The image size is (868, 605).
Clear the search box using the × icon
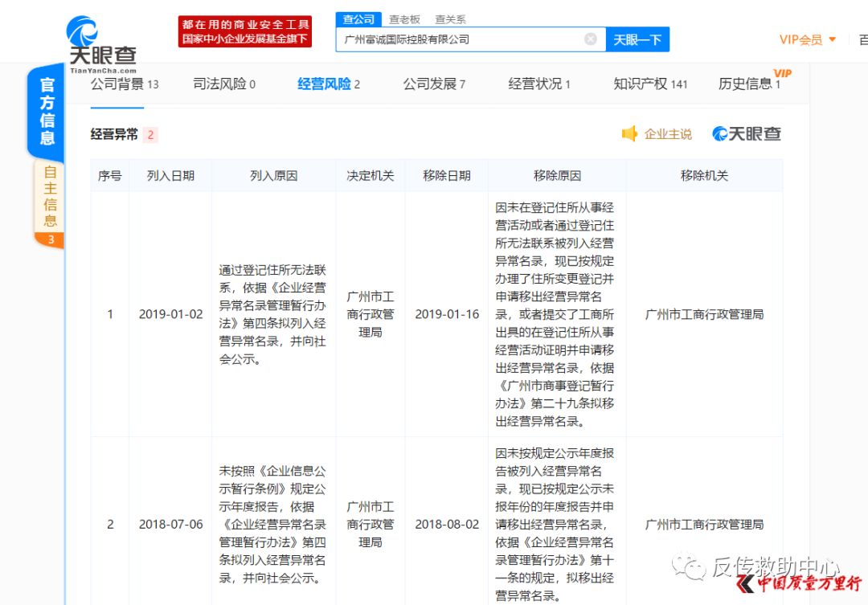[591, 39]
